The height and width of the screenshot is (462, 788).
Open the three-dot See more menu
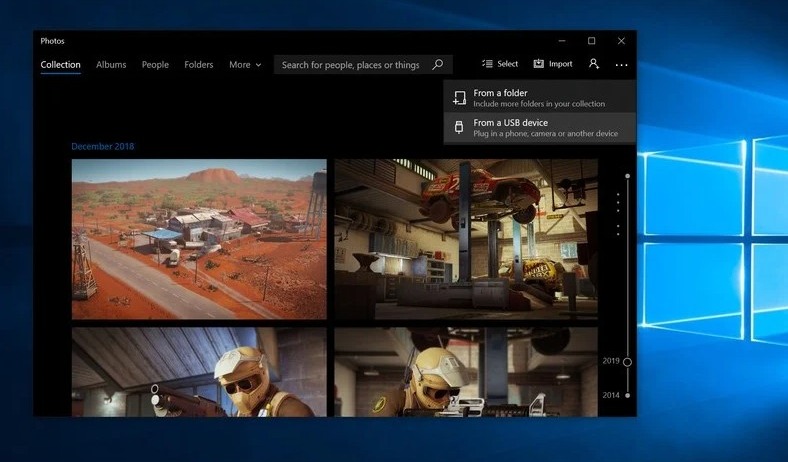(x=622, y=65)
